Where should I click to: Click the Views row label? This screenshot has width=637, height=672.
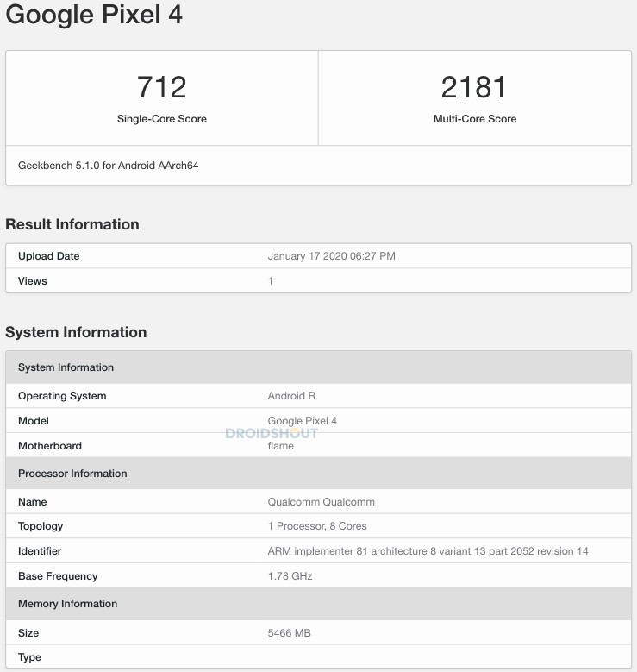(33, 281)
